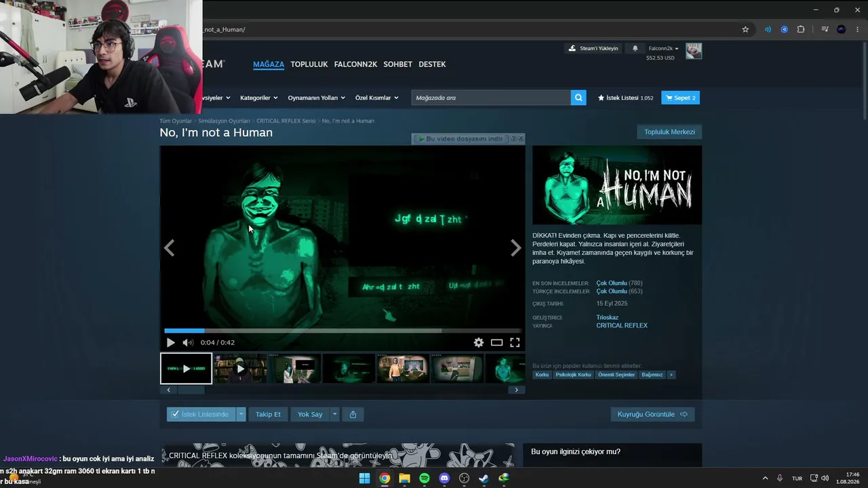Open Topluluk Merkezi community hub
The height and width of the screenshot is (488, 868).
click(669, 132)
